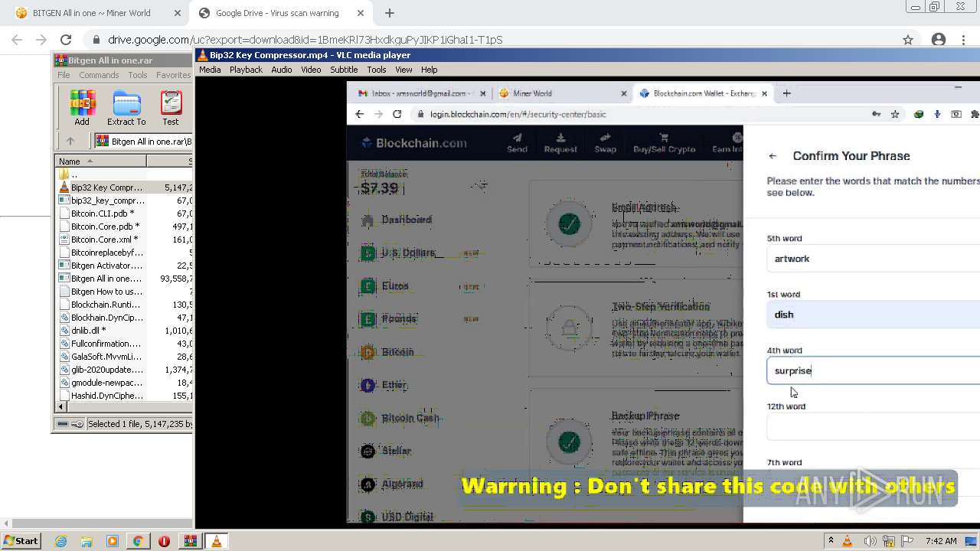The image size is (980, 551).
Task: Select Bitcoinreplacebyf... file row
Action: [x=124, y=253]
